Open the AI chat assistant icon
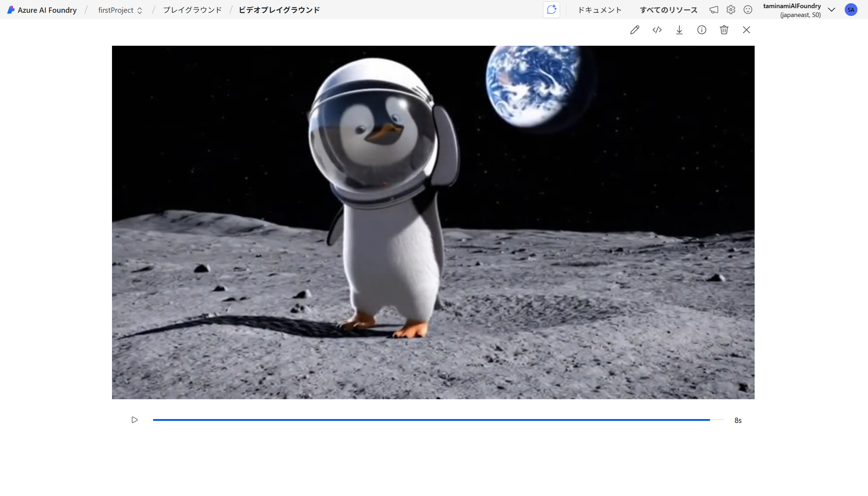The image size is (868, 496). [551, 10]
